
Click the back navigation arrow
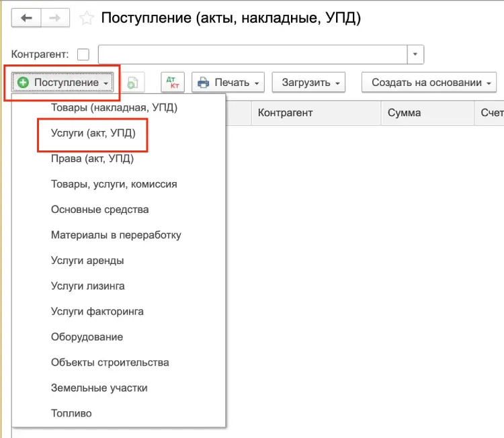coord(27,18)
